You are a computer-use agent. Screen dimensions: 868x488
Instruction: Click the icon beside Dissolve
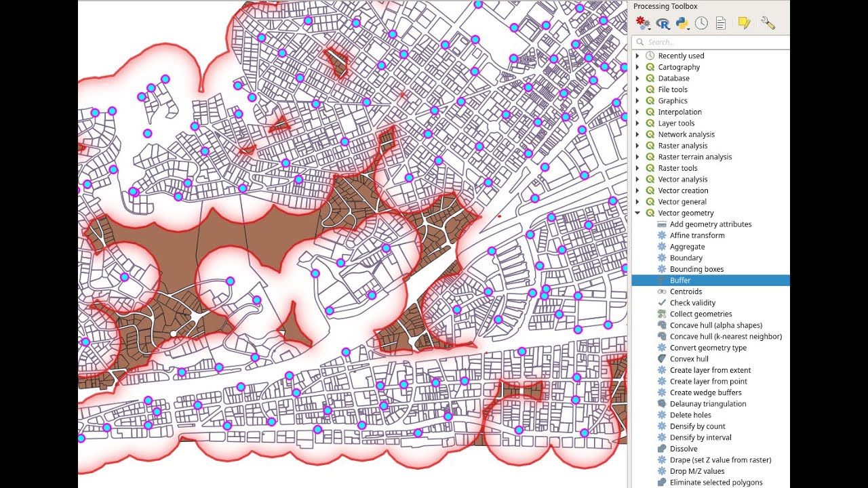pos(662,449)
